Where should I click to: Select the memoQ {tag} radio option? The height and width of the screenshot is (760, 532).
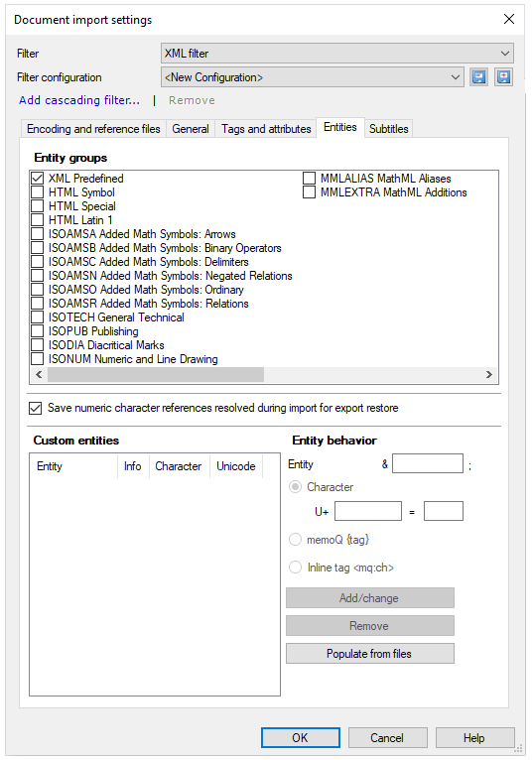(295, 540)
